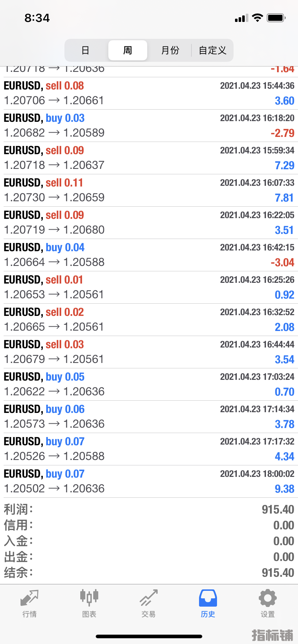The height and width of the screenshot is (644, 298).
Task: Select the 日 day period segment
Action: [x=85, y=50]
